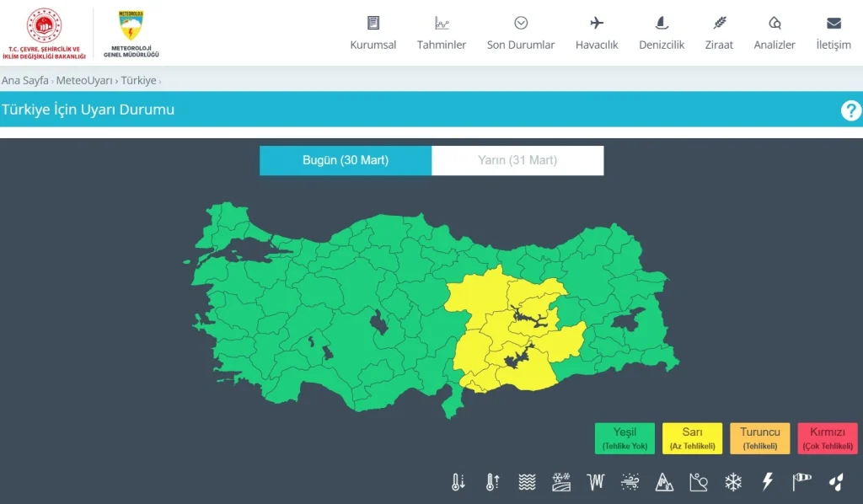Click the Ziraat wheat icon

(x=720, y=23)
